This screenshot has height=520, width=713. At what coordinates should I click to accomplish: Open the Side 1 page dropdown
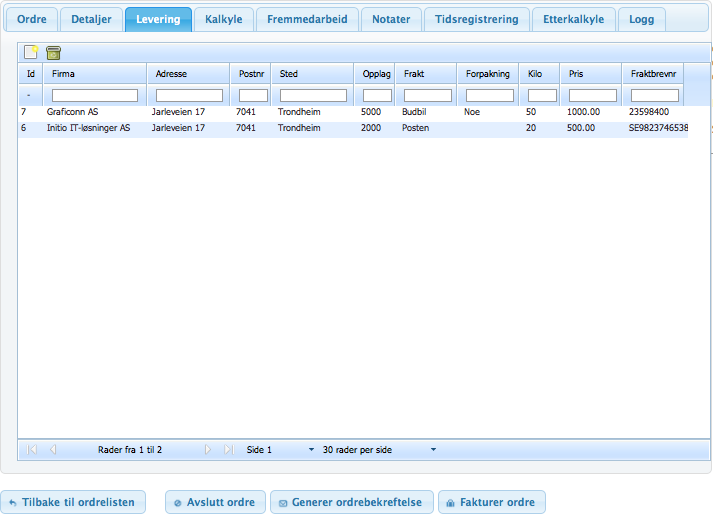pyautogui.click(x=280, y=450)
